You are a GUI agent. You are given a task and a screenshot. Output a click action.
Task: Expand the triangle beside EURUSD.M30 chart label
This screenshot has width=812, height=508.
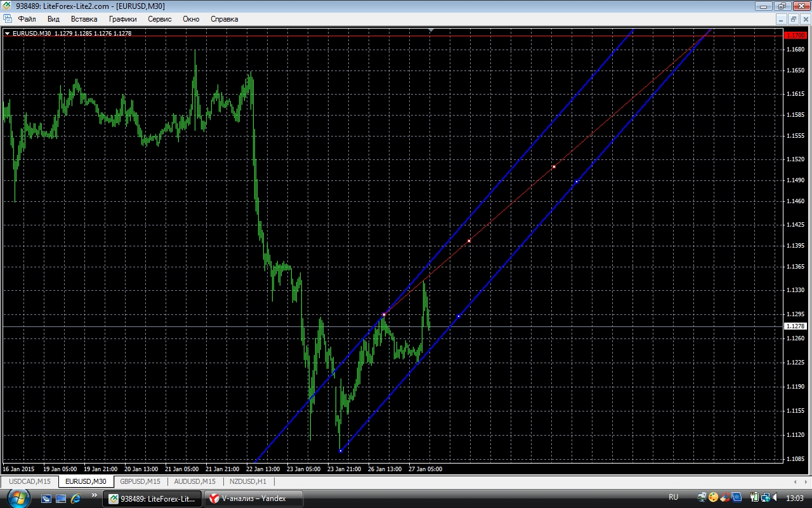coord(6,33)
